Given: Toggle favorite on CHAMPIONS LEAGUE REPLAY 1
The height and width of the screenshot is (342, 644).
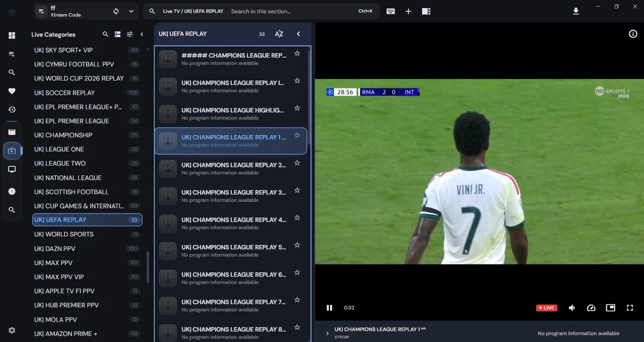Looking at the screenshot, I should pos(297,135).
